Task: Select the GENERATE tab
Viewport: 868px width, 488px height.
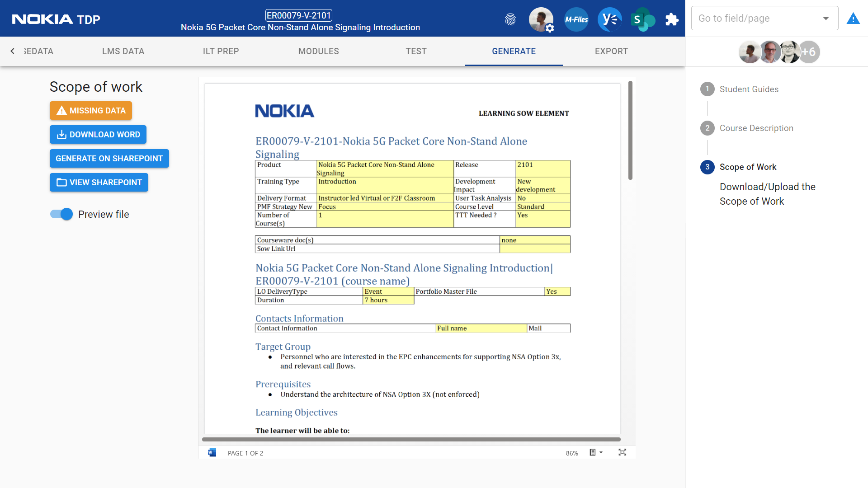Action: point(514,51)
